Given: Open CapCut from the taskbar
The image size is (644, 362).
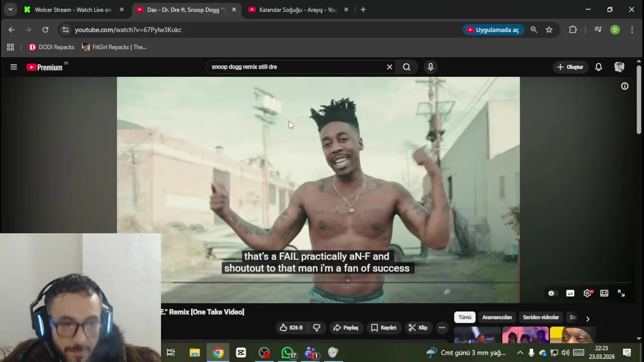Looking at the screenshot, I should [x=241, y=353].
